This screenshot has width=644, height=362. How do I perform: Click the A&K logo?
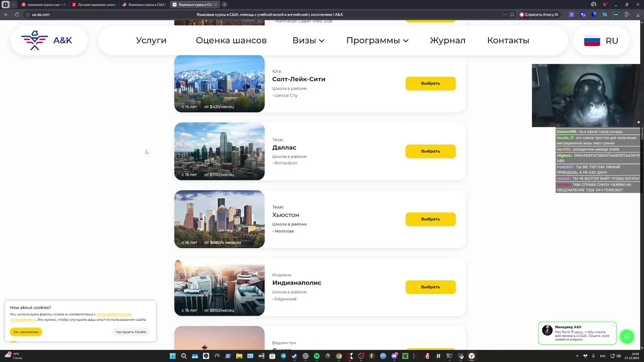(49, 40)
